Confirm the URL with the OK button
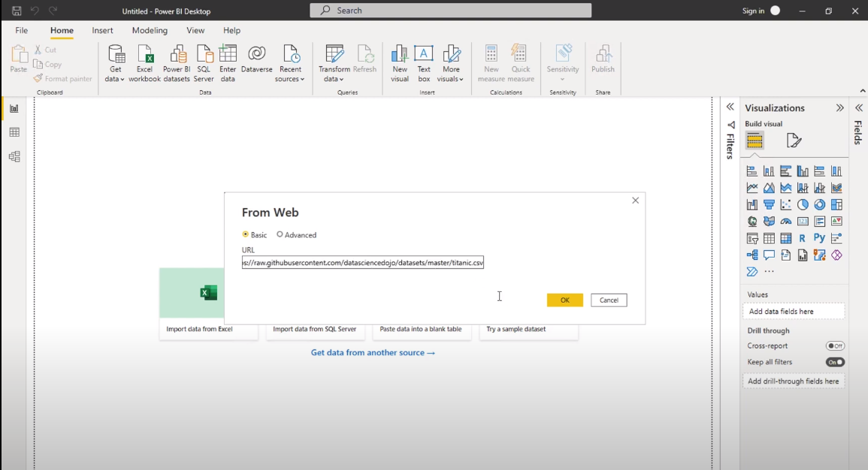The height and width of the screenshot is (470, 868). point(564,300)
